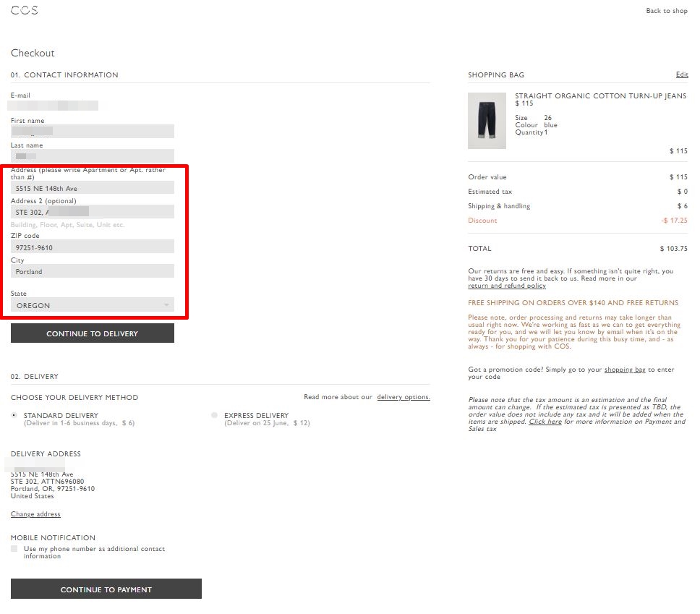Click the STE 302, ATTN696080 address line
700x614 pixels.
[47, 482]
